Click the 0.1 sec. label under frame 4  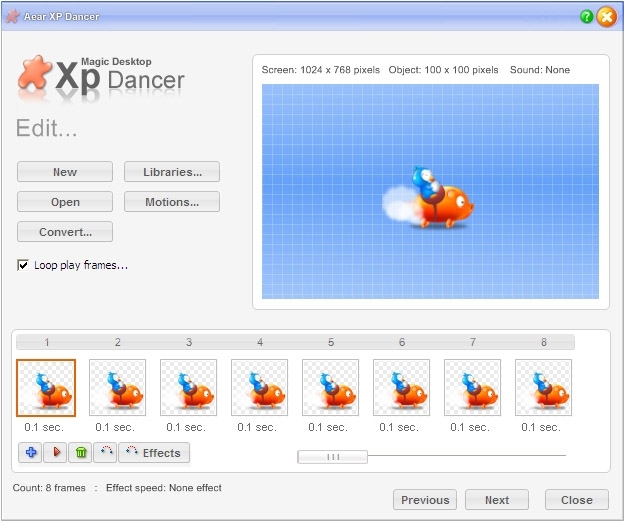point(257,427)
